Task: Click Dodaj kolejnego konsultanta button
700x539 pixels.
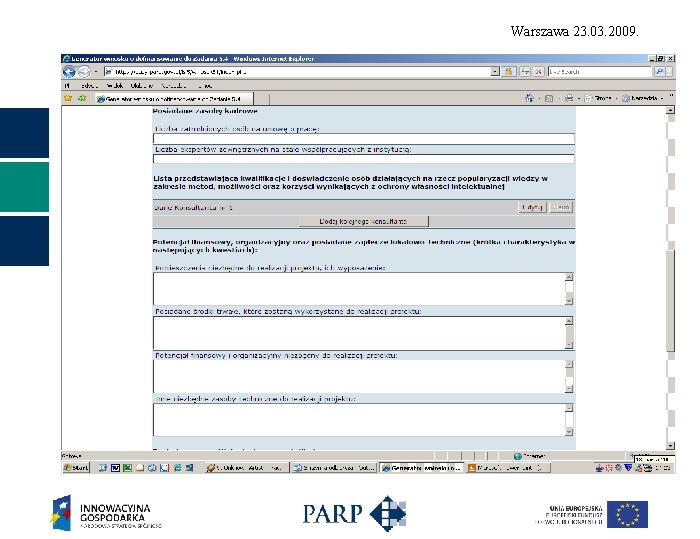Action: (x=363, y=221)
